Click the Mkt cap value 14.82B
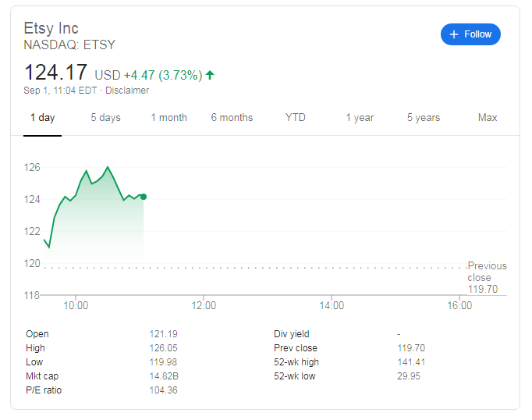The image size is (532, 420). pos(163,376)
